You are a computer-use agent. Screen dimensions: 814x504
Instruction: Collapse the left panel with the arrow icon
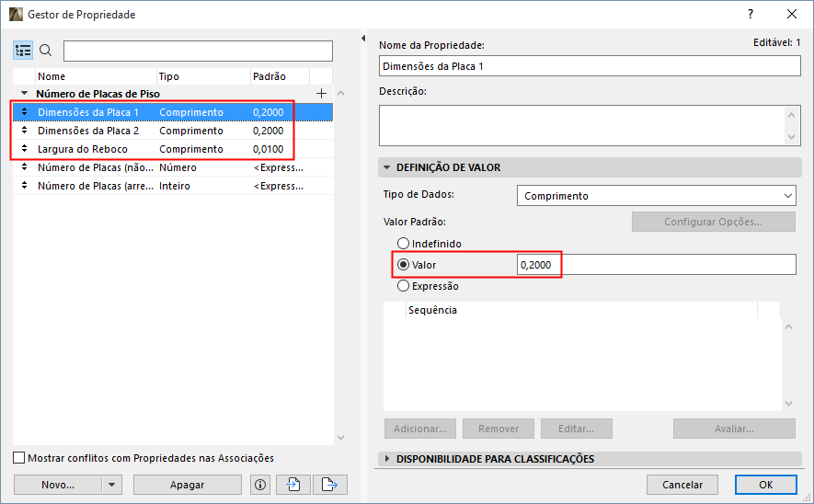click(x=363, y=38)
